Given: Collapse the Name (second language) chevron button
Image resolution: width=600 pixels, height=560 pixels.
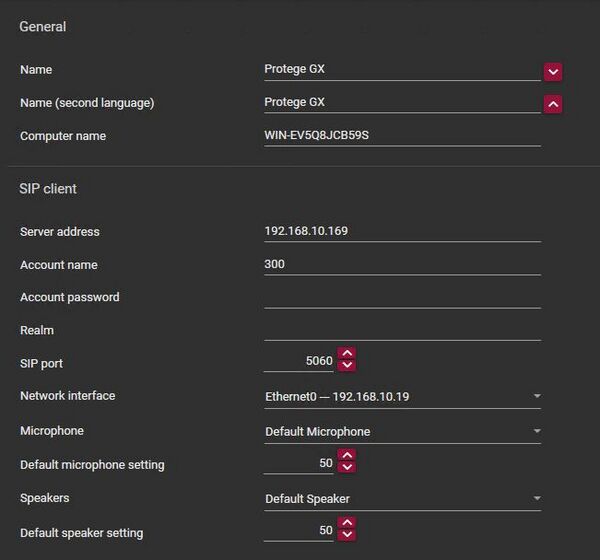Looking at the screenshot, I should 553,104.
